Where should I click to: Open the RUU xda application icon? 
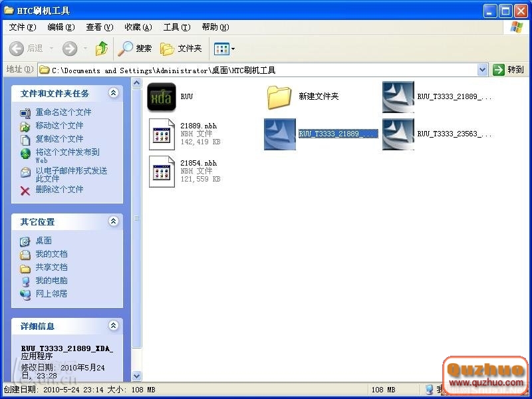coord(162,96)
